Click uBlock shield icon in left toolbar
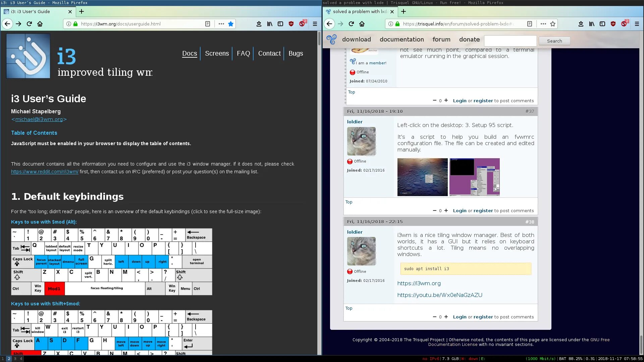 [x=291, y=24]
